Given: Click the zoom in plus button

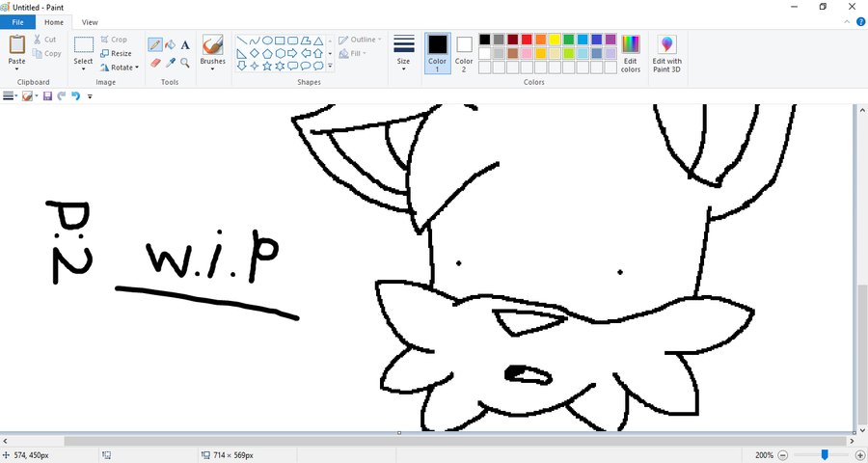Looking at the screenshot, I should 859,455.
